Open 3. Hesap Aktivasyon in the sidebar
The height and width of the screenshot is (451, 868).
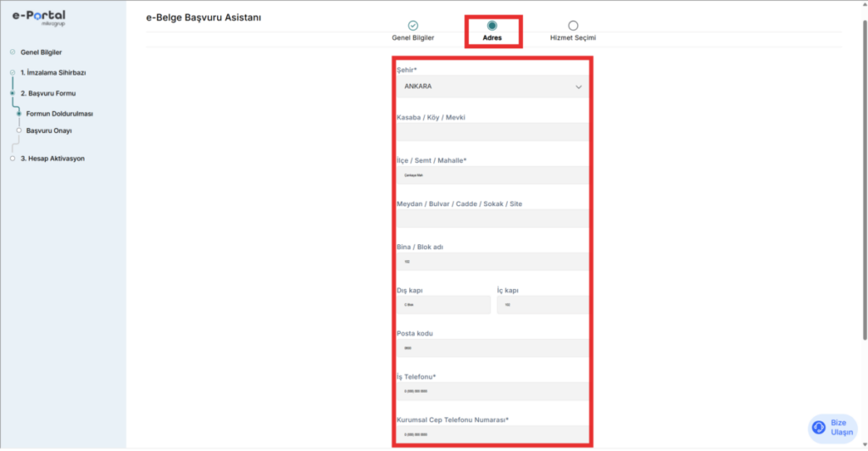tap(53, 159)
